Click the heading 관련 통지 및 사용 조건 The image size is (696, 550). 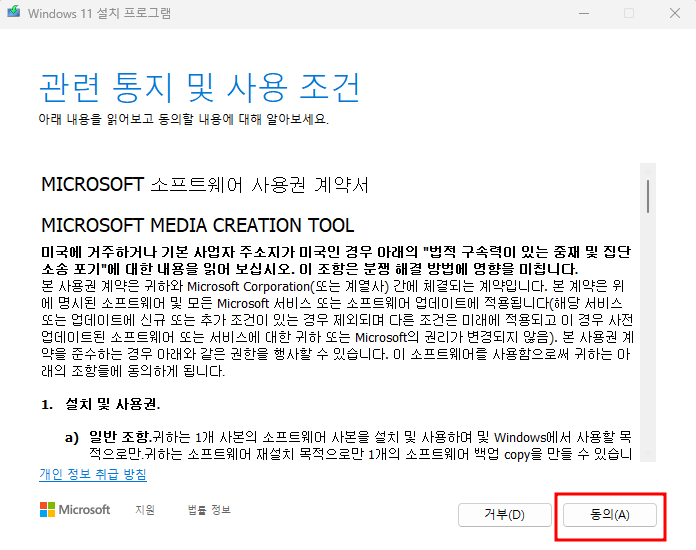coord(199,87)
